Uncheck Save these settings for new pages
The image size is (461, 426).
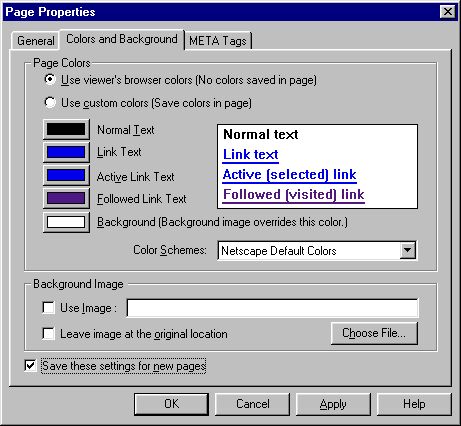30,365
